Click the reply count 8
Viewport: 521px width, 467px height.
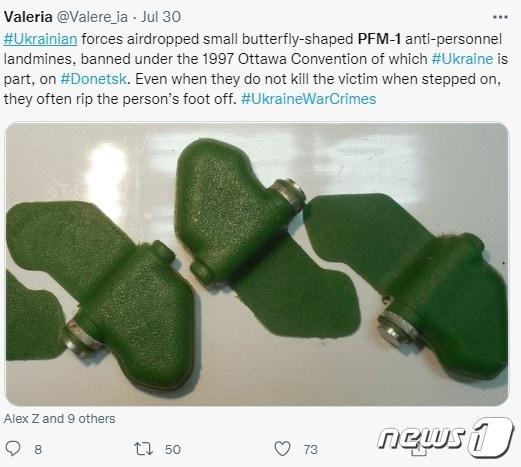click(x=38, y=449)
